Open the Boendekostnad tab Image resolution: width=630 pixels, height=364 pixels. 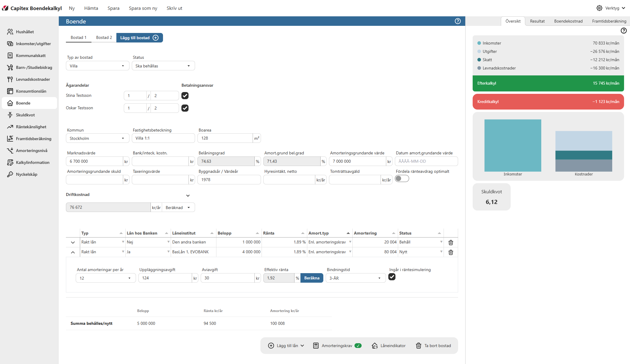coord(568,21)
